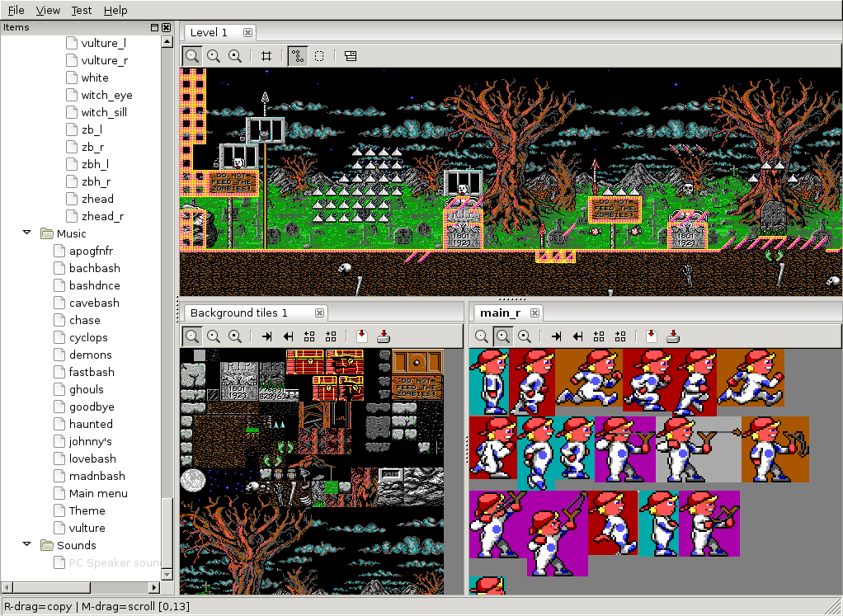Close the Level 1 tab
The height and width of the screenshot is (616, 843).
247,32
